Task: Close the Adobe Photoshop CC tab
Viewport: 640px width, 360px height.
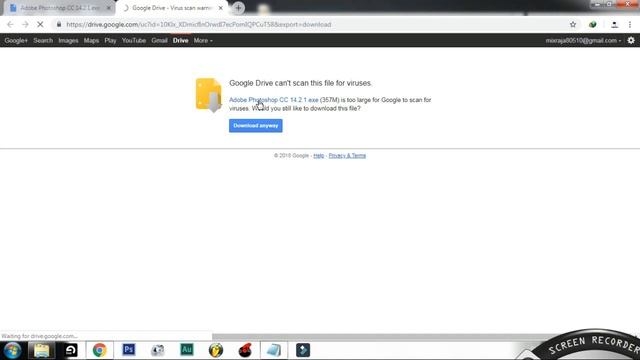Action: [x=109, y=8]
